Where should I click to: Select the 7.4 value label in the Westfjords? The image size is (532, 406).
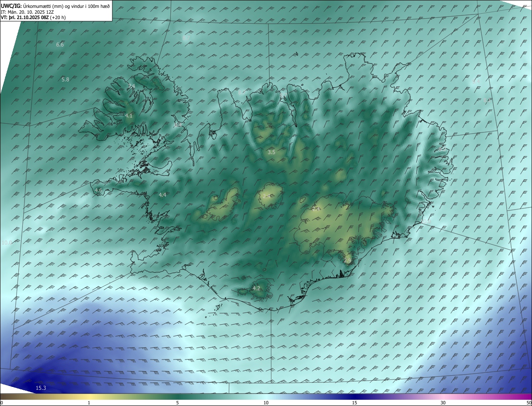point(131,86)
